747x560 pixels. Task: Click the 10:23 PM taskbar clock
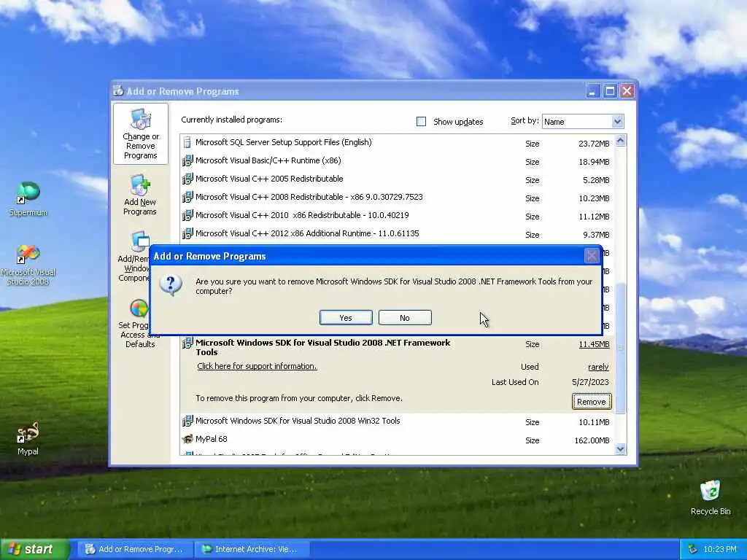(x=720, y=550)
